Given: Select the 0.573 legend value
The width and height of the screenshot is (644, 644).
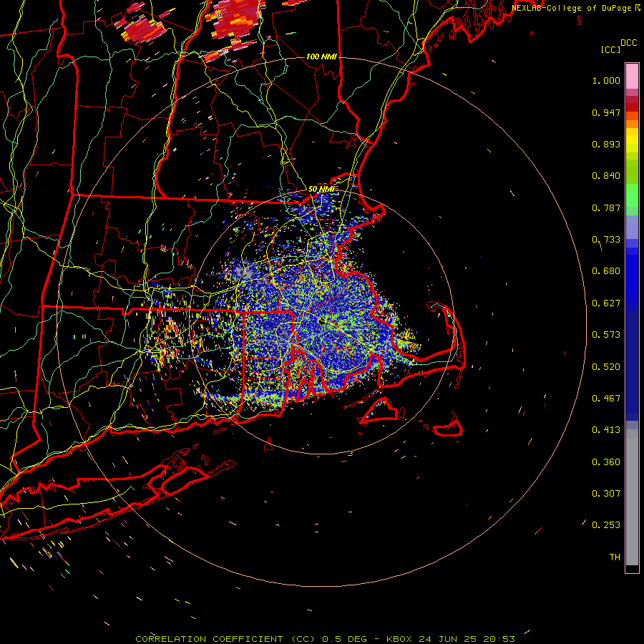Looking at the screenshot, I should [606, 335].
